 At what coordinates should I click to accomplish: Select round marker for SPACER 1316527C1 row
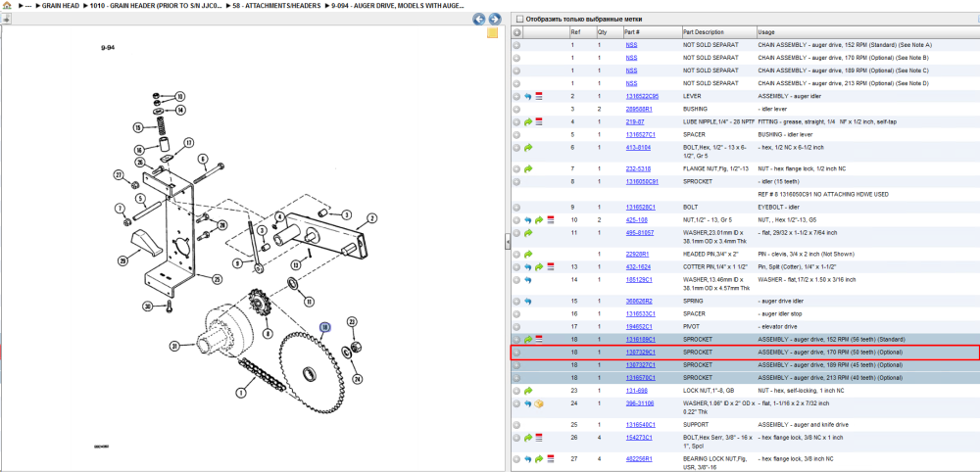click(x=516, y=135)
